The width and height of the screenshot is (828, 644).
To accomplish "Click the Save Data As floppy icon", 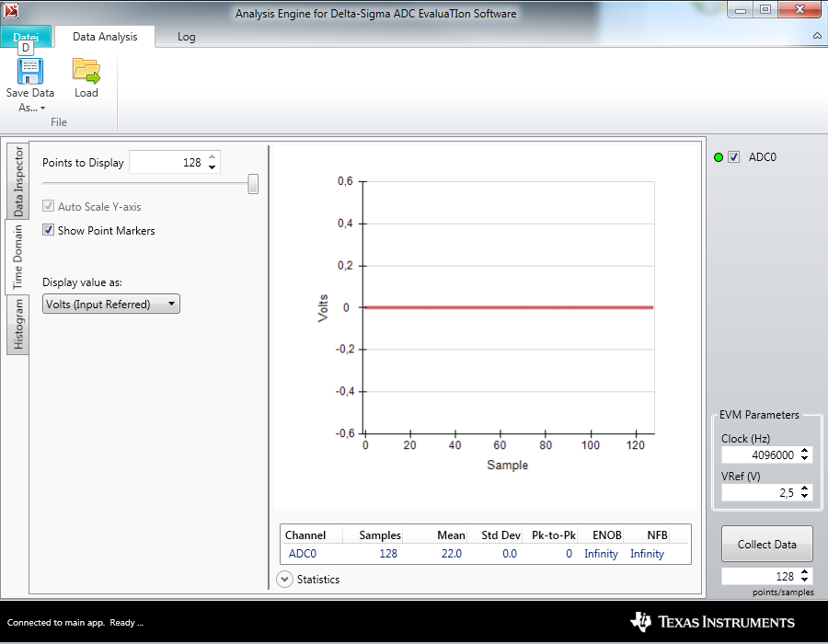I will [30, 71].
